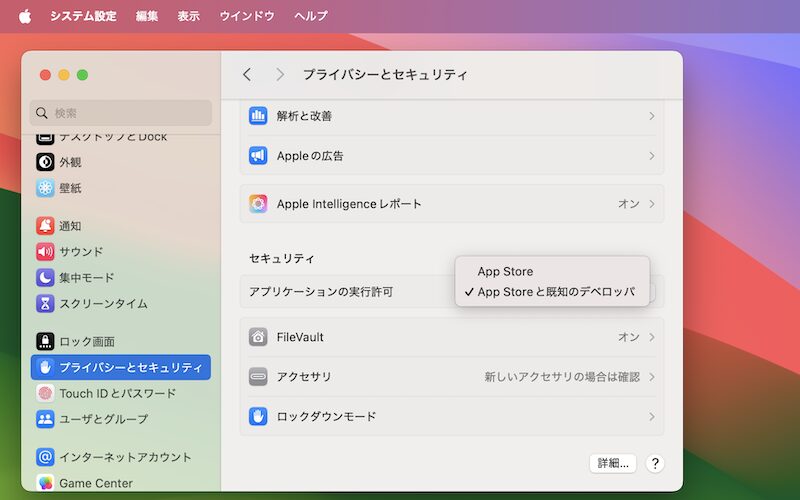
Task: Open Game Center icon in sidebar
Action: coord(45,483)
